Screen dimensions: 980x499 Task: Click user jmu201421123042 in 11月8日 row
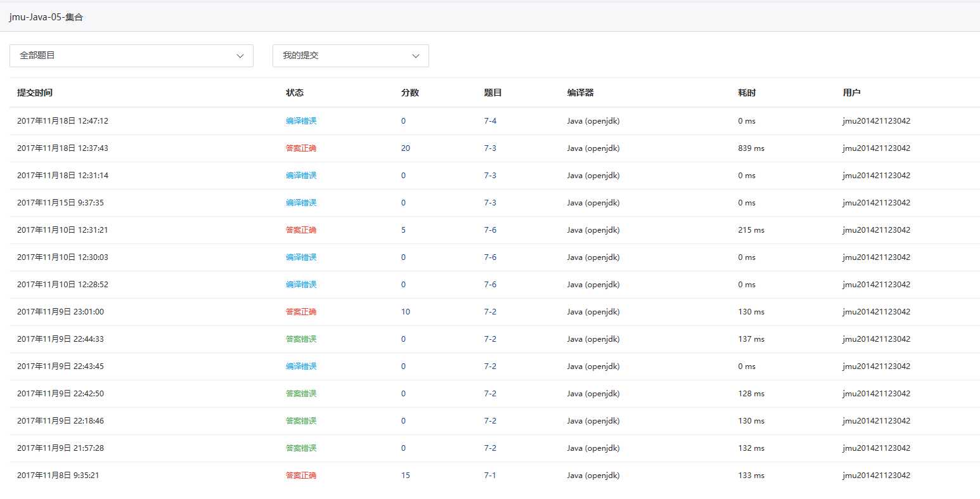pyautogui.click(x=876, y=476)
